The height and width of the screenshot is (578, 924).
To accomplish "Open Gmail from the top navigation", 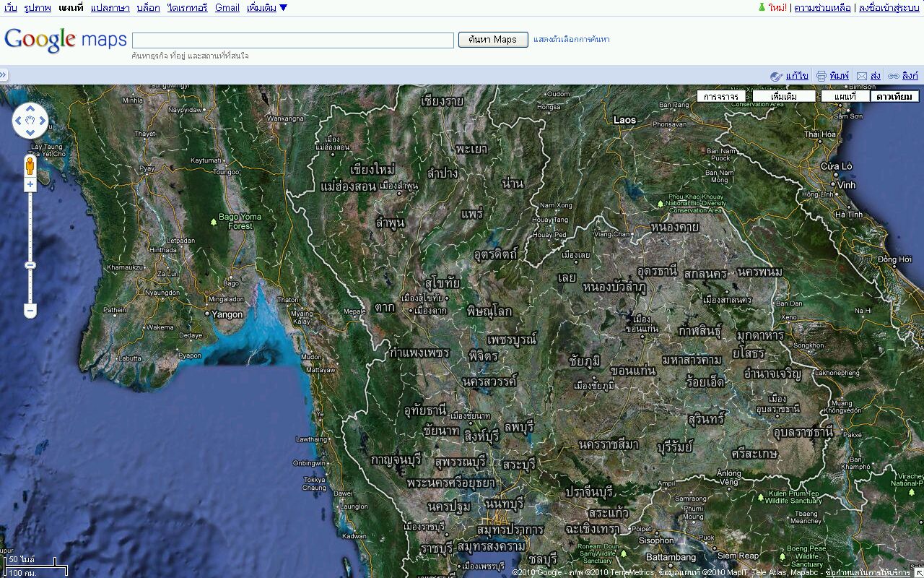I will tap(227, 8).
